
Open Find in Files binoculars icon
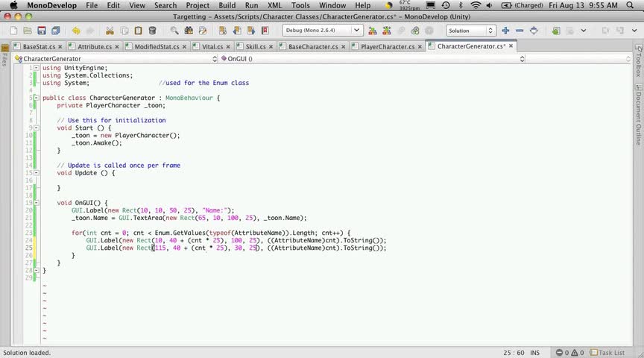point(189,31)
